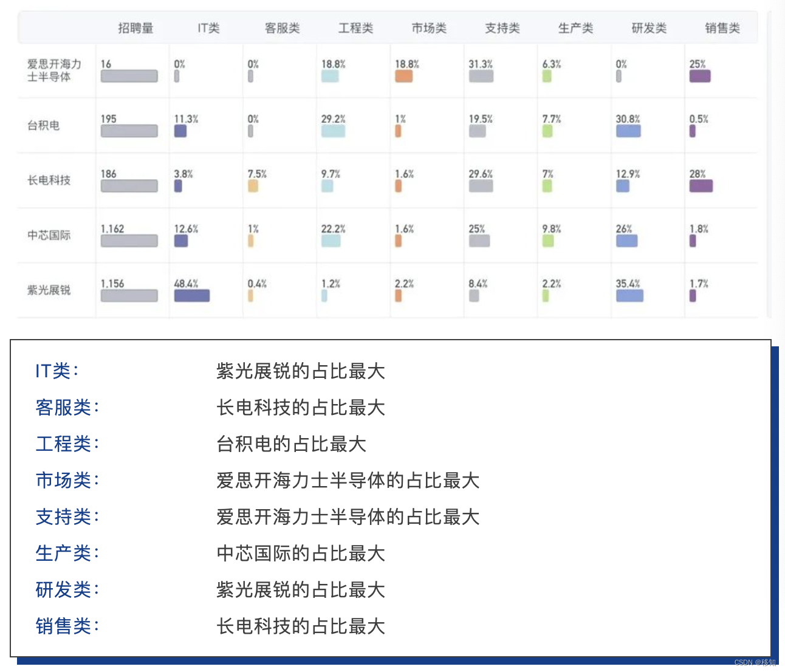Click the 1,156 recruitment count
Image resolution: width=785 pixels, height=672 pixels.
pos(112,284)
